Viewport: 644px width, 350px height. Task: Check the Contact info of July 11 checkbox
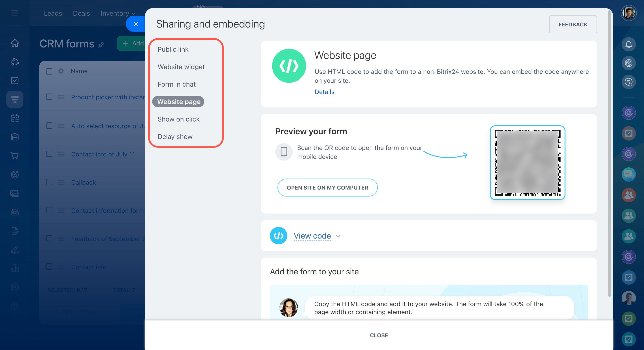49,154
